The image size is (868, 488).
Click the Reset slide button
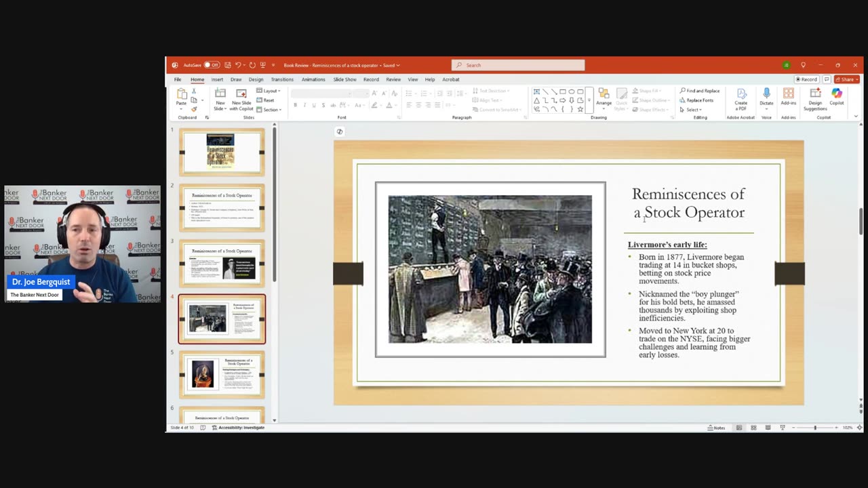pyautogui.click(x=265, y=100)
